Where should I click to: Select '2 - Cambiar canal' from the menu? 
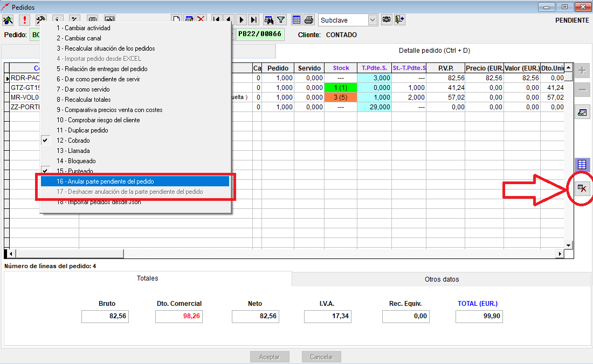point(135,38)
